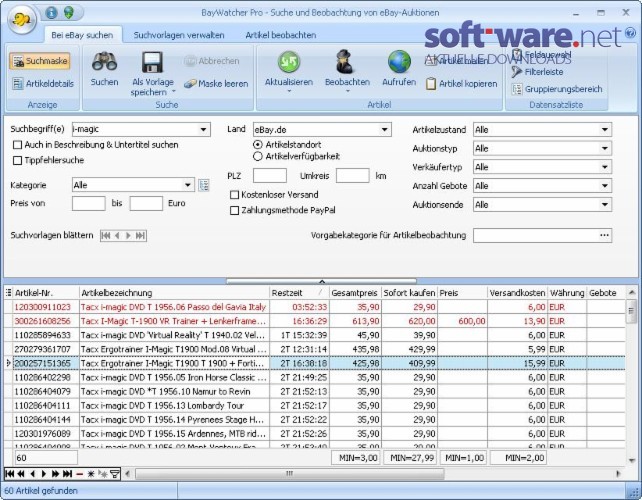This screenshot has width=642, height=500.
Task: Click the Umkreis km input field
Action: [x=353, y=176]
